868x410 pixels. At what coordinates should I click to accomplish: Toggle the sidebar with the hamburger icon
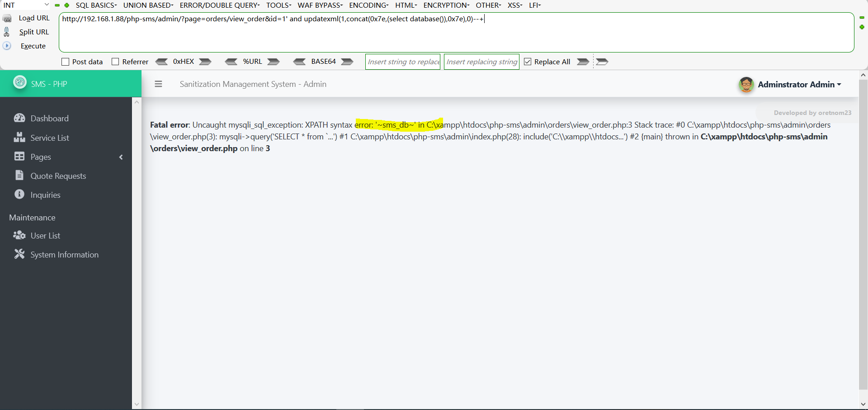[x=158, y=84]
